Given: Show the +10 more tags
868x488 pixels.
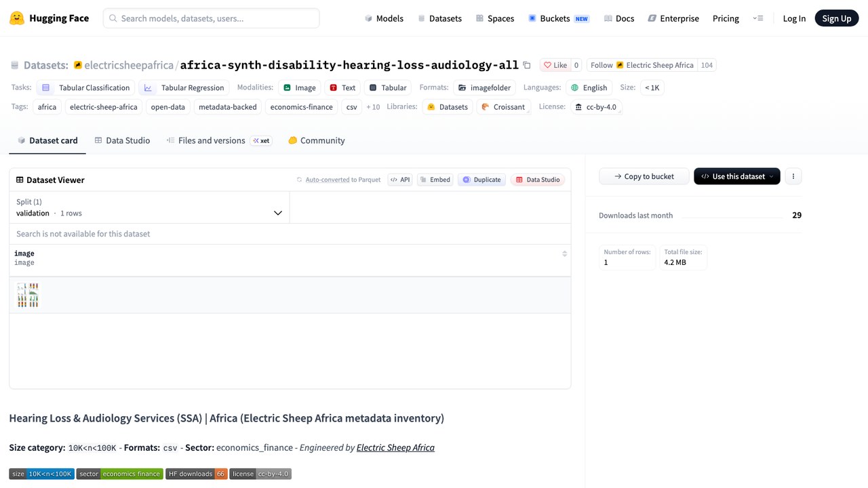Looking at the screenshot, I should (x=373, y=107).
